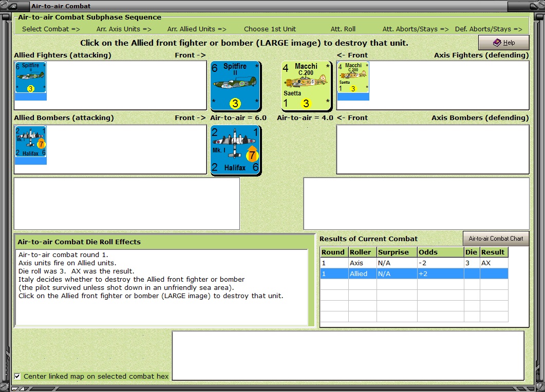
Task: Click the Roller column header
Action: point(363,252)
